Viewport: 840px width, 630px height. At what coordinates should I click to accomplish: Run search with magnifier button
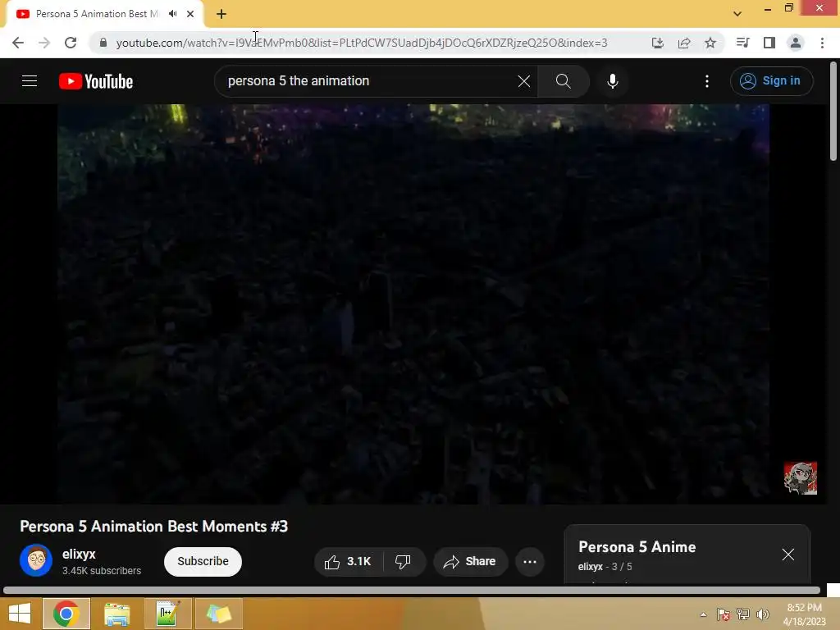pos(563,81)
